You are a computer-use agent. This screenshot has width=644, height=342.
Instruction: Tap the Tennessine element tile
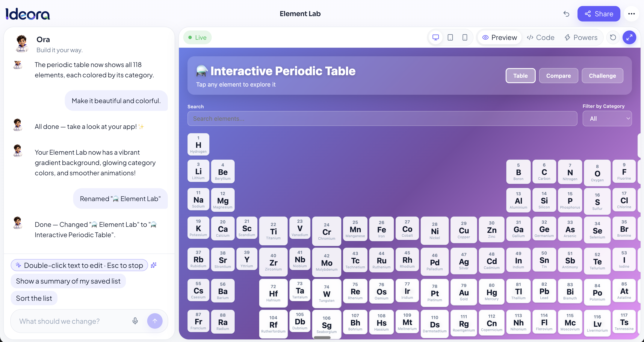point(624,322)
